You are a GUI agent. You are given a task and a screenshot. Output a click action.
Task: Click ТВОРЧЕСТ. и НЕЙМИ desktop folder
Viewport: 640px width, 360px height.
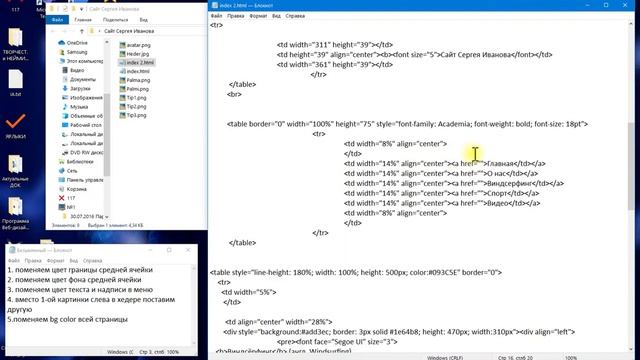coord(16,44)
